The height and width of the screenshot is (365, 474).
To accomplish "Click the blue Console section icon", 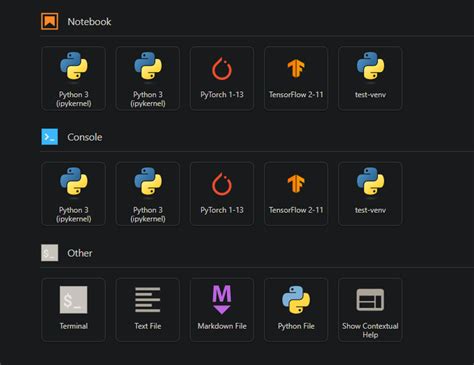I will tap(50, 137).
